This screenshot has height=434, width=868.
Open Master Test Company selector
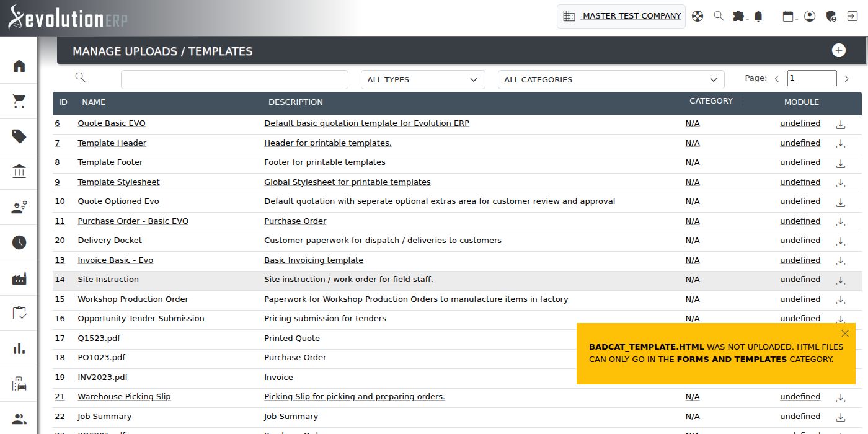point(621,16)
